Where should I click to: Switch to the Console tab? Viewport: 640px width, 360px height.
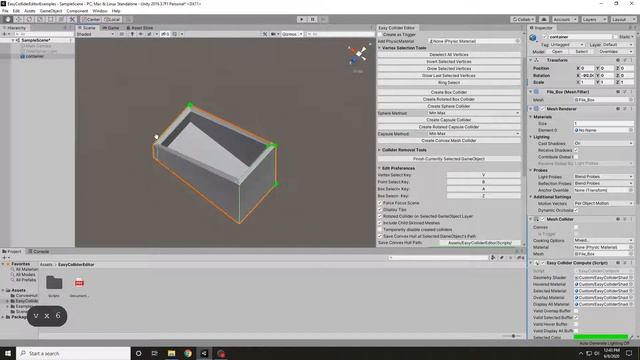pos(39,251)
